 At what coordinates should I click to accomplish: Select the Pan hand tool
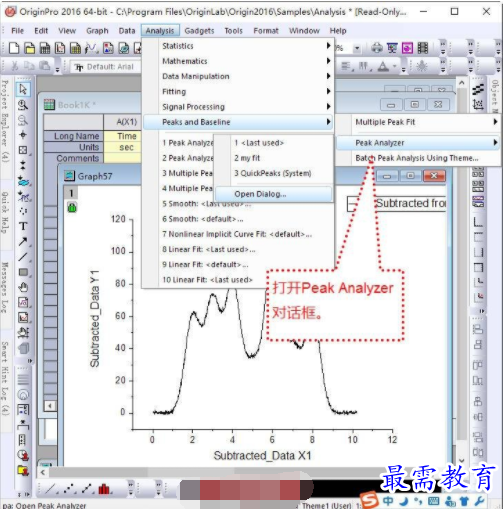point(23,287)
